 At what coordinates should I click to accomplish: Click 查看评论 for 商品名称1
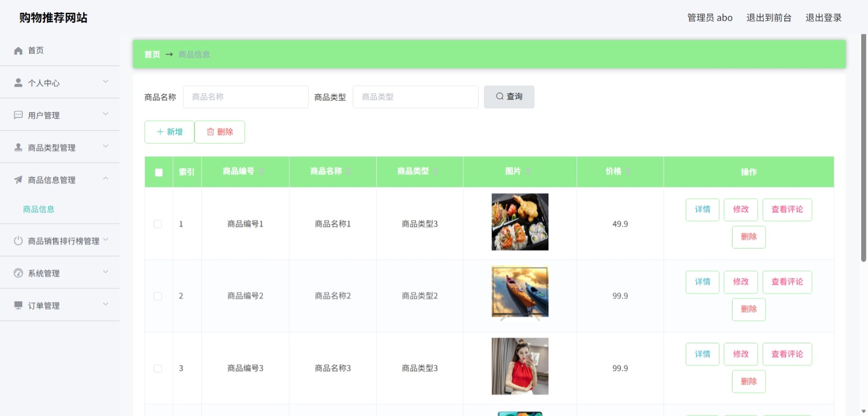click(x=787, y=209)
